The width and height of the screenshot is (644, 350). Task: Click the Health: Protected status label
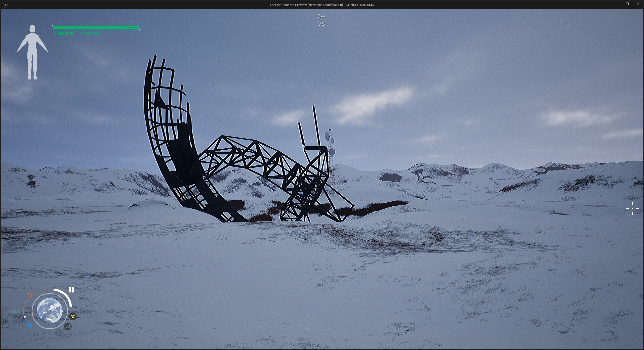pyautogui.click(x=79, y=33)
